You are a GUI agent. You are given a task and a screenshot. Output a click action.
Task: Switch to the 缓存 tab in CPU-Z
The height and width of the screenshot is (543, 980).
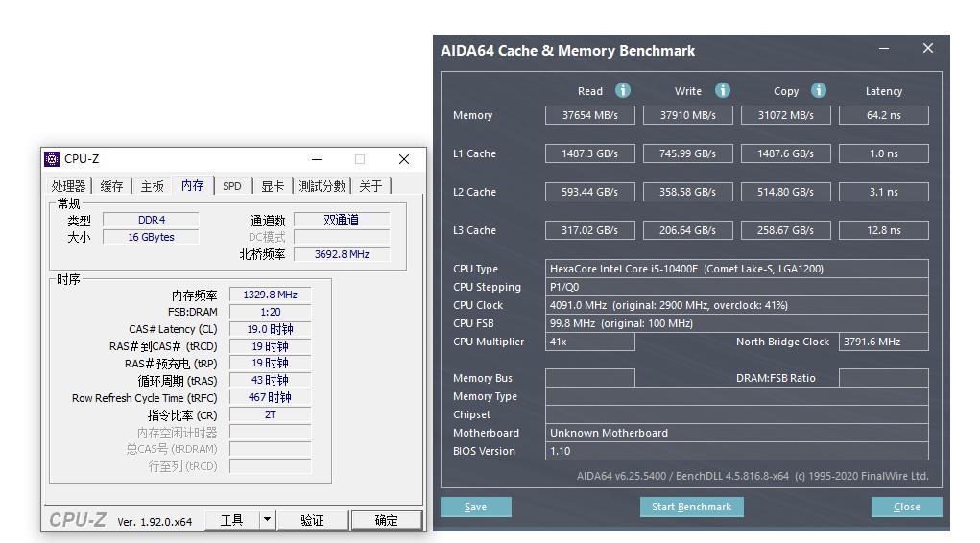112,186
